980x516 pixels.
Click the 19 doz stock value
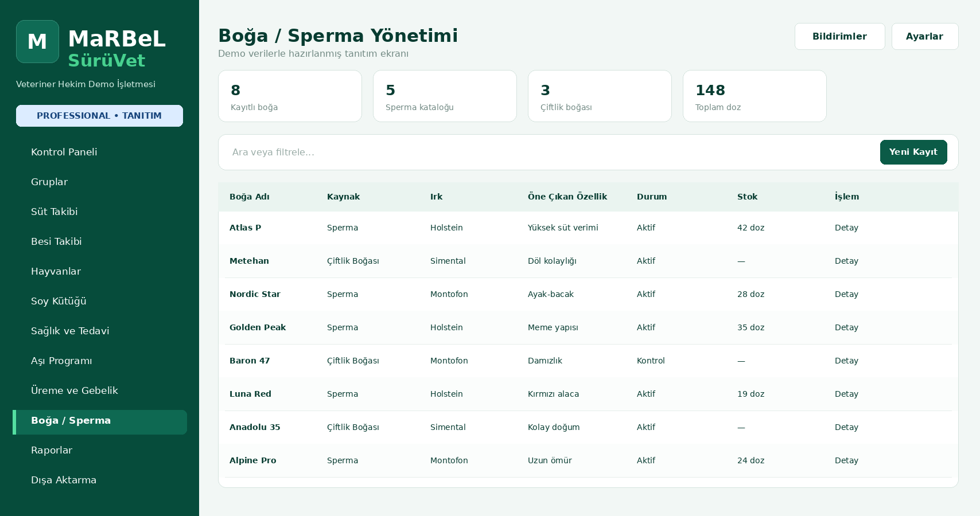750,394
